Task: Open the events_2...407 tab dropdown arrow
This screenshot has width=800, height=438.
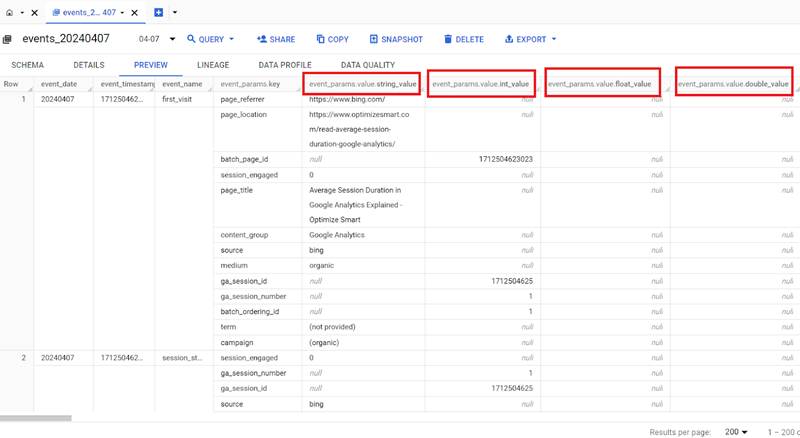Action: pyautogui.click(x=122, y=13)
